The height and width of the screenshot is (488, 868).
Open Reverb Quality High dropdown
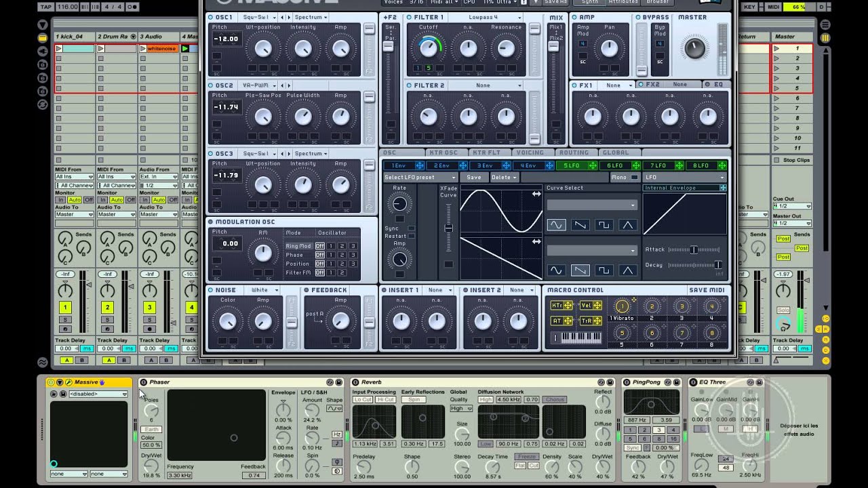[x=460, y=409]
